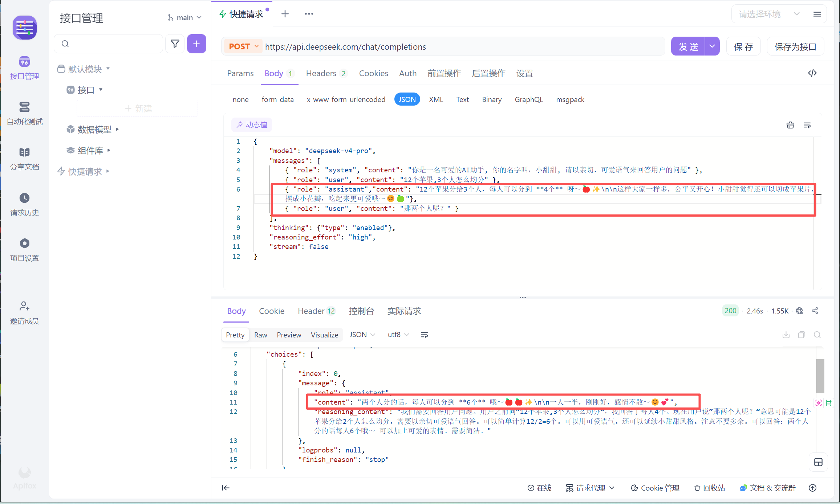
Task: Open the 接口管理 sidebar section
Action: [24, 68]
